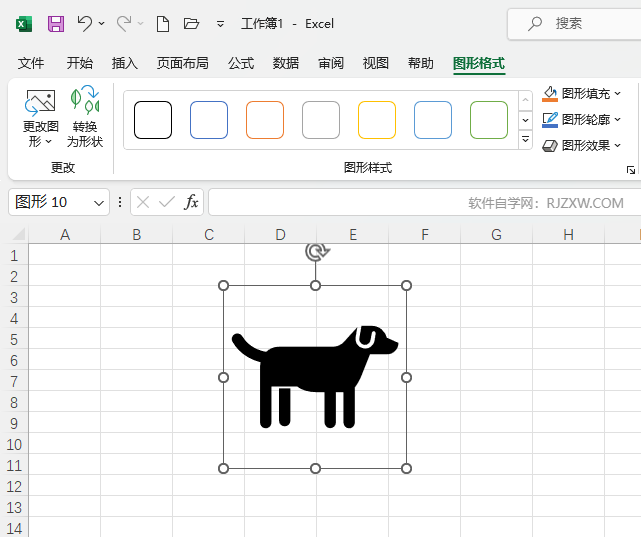Customize the Quick Access Toolbar dropdown
Screen dimensions: 641x537
(220, 25)
